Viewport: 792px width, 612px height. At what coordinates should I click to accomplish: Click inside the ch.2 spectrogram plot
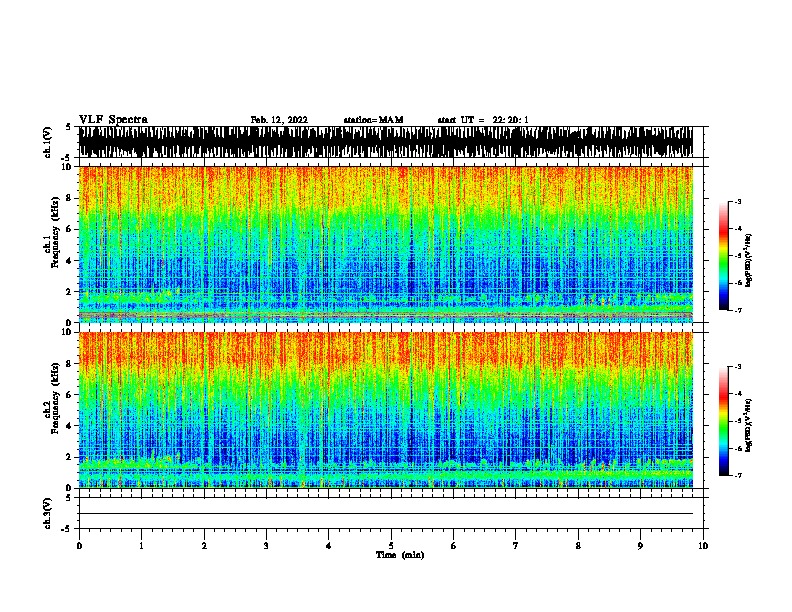click(386, 410)
